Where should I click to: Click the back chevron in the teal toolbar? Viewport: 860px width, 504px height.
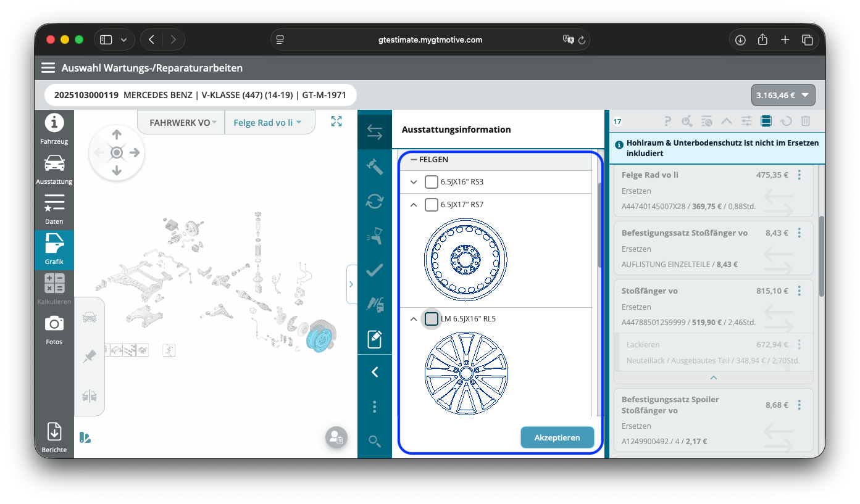pos(375,372)
